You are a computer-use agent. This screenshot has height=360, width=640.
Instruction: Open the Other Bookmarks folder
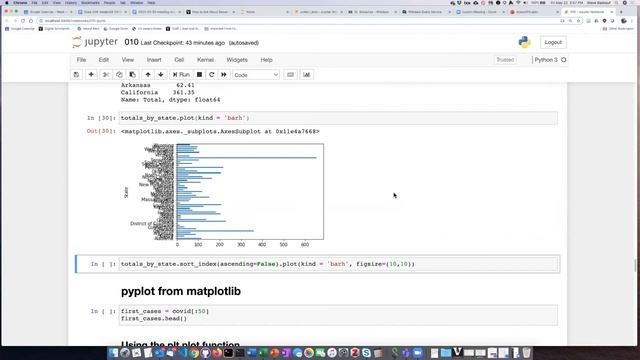[x=618, y=29]
